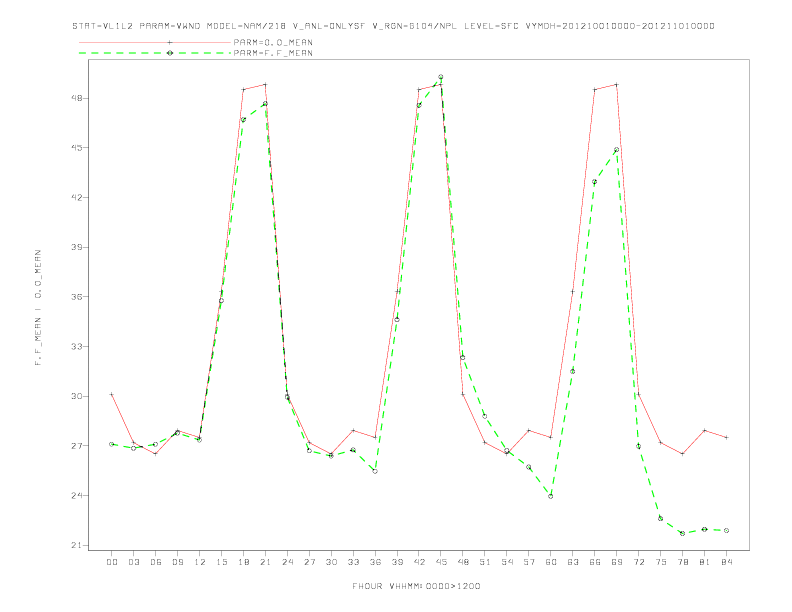This screenshot has height=612, width=792.
Task: Click y-axis tick label 30
Action: [x=77, y=396]
